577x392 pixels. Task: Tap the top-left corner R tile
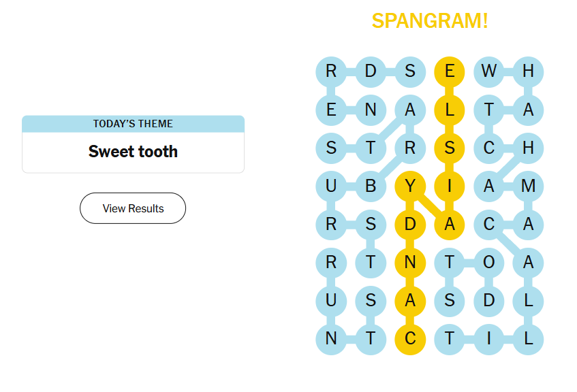331,71
